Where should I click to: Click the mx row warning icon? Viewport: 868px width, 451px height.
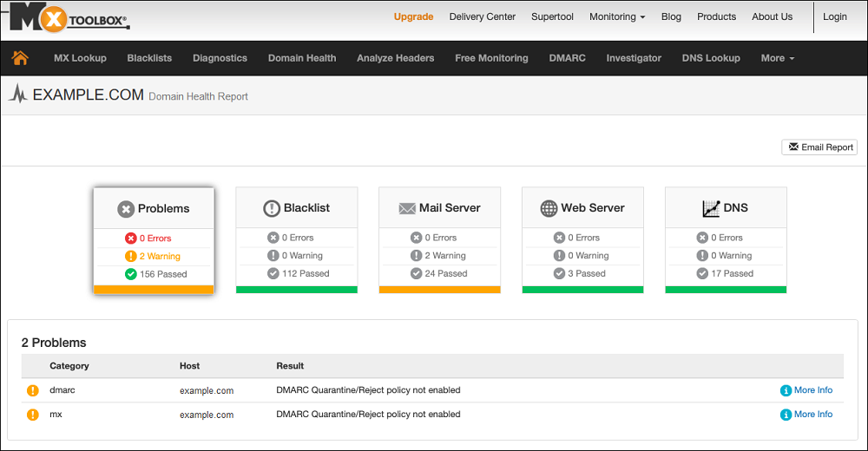pos(33,415)
